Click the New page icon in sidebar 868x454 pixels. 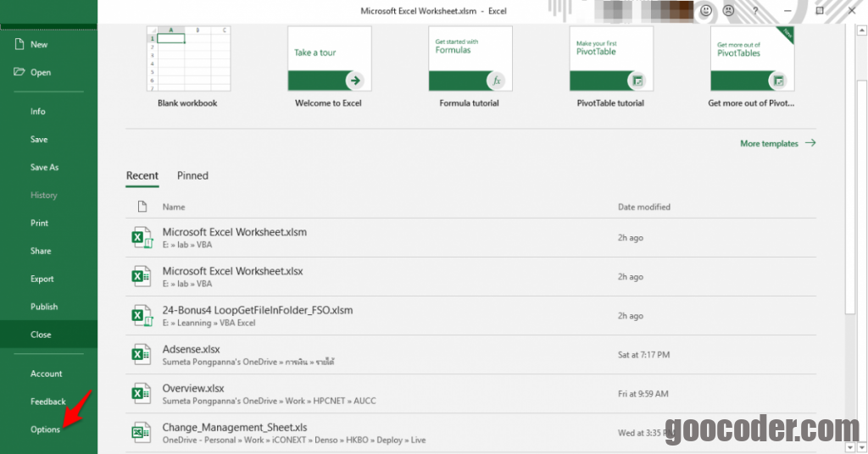click(19, 44)
